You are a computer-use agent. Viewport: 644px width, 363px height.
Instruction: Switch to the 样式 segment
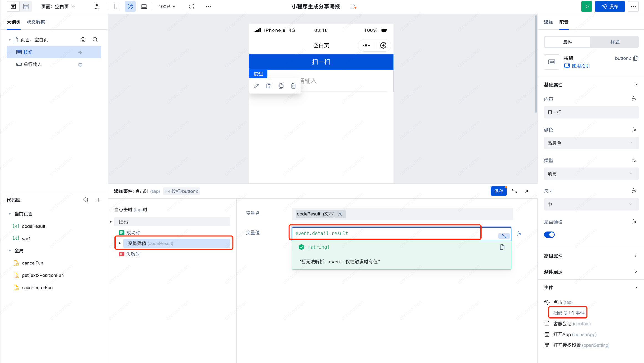615,42
